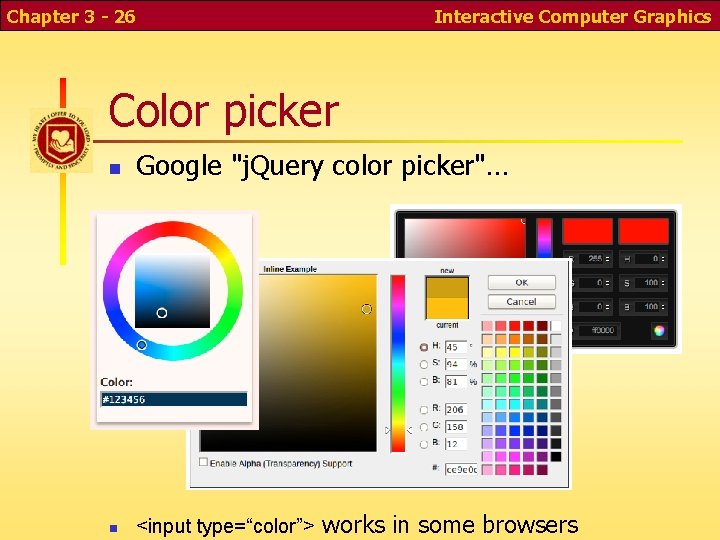This screenshot has height=540, width=720.
Task: Click the H input field showing 45
Action: pyautogui.click(x=456, y=347)
